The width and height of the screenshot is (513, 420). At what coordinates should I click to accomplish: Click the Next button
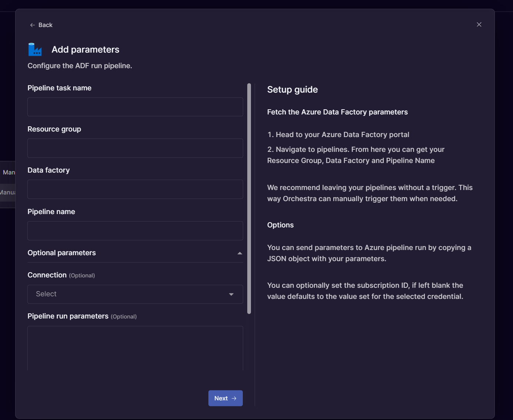tap(225, 398)
